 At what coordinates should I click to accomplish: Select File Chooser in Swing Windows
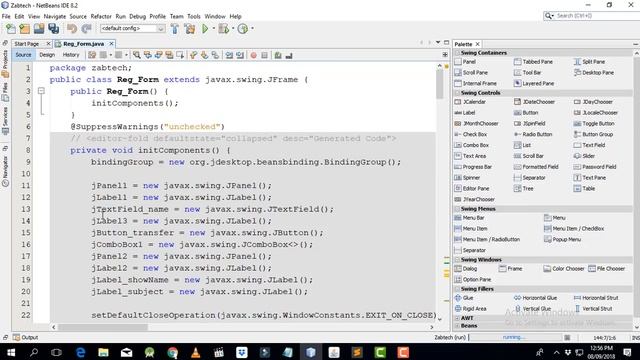click(x=607, y=269)
